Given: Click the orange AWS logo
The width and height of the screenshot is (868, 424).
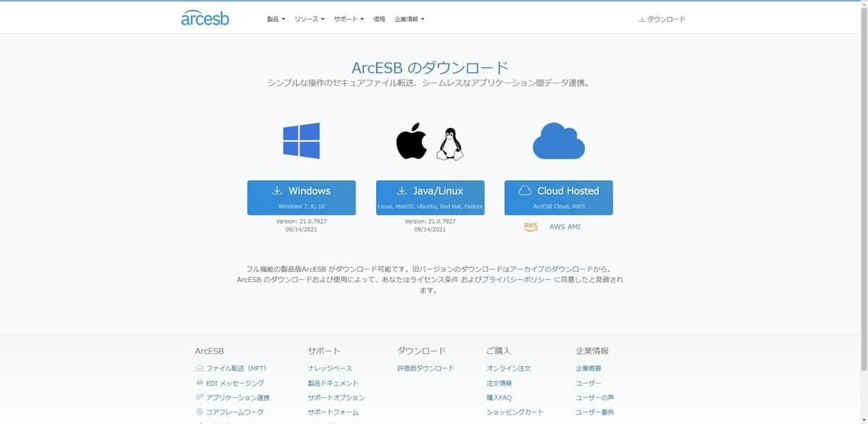Looking at the screenshot, I should click(x=531, y=226).
